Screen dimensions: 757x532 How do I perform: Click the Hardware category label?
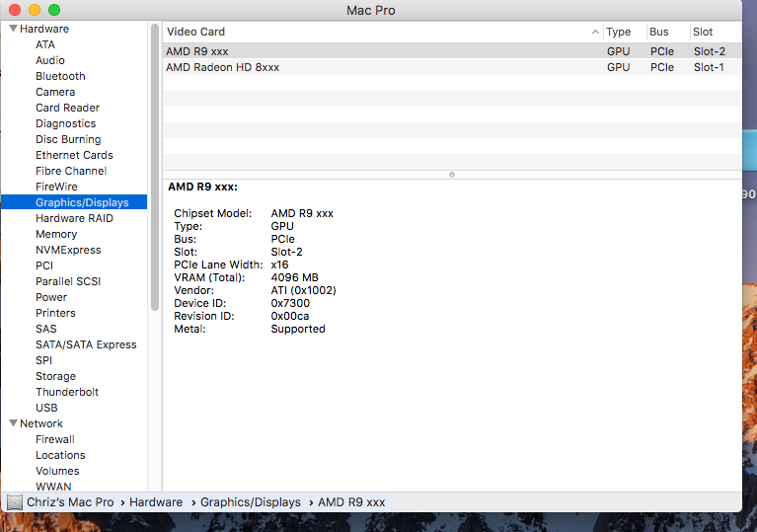[x=44, y=29]
